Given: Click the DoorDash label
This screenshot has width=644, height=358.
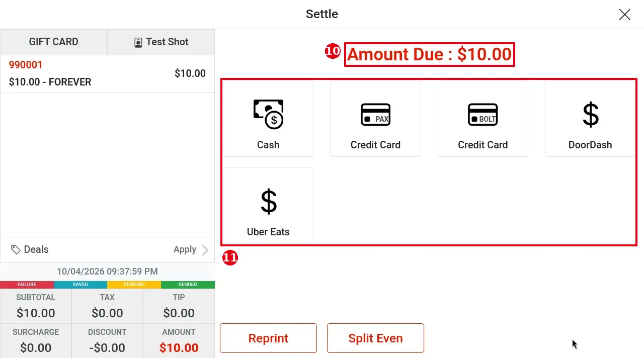Looking at the screenshot, I should tap(590, 145).
